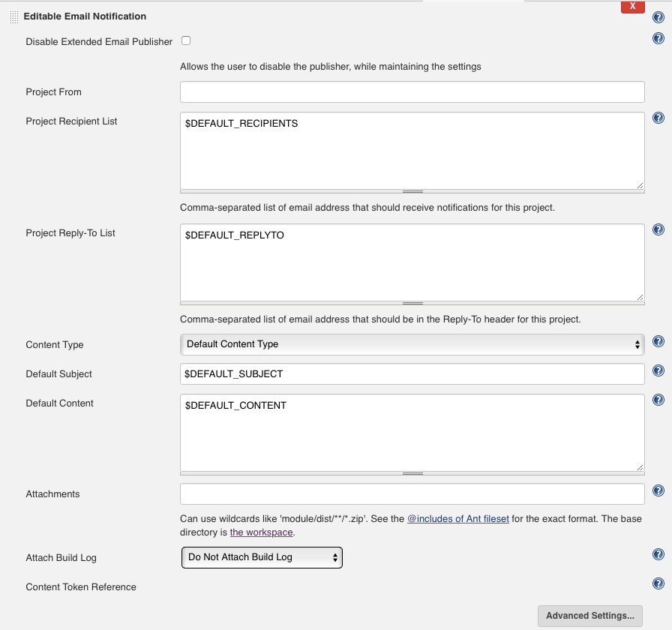Open help for Attach Build Log
Screen dimensions: 672x630
658,553
